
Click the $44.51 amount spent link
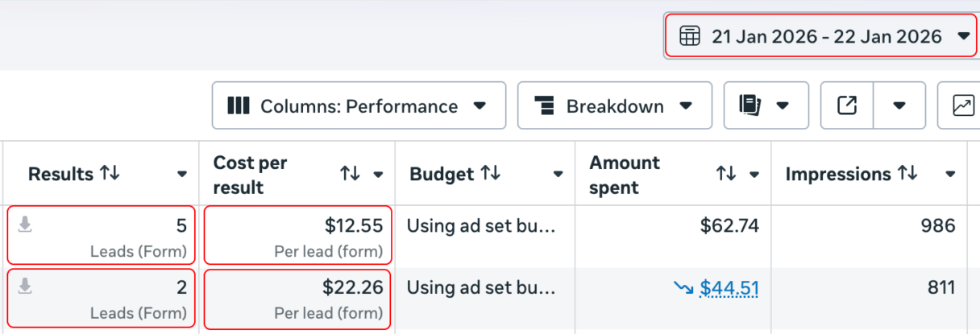click(729, 288)
